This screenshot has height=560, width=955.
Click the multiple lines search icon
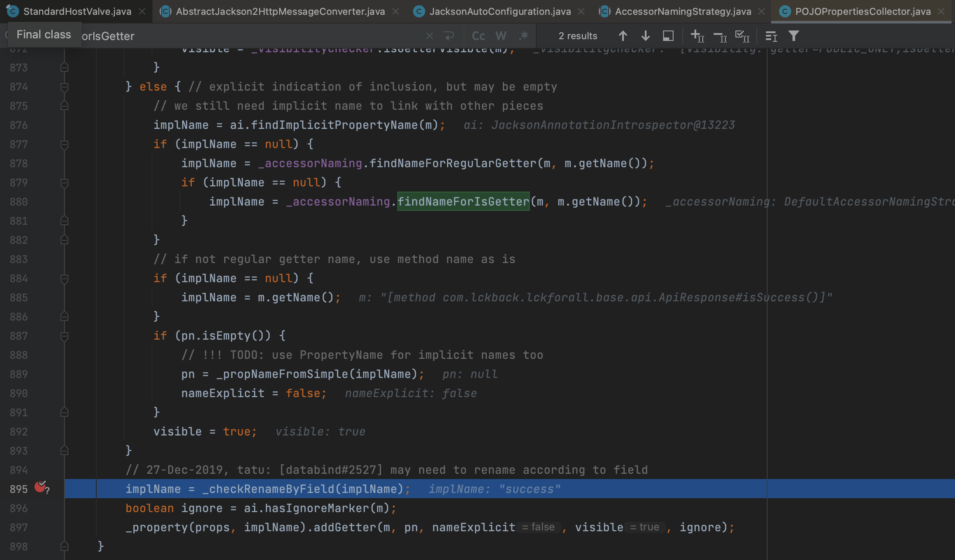[771, 36]
